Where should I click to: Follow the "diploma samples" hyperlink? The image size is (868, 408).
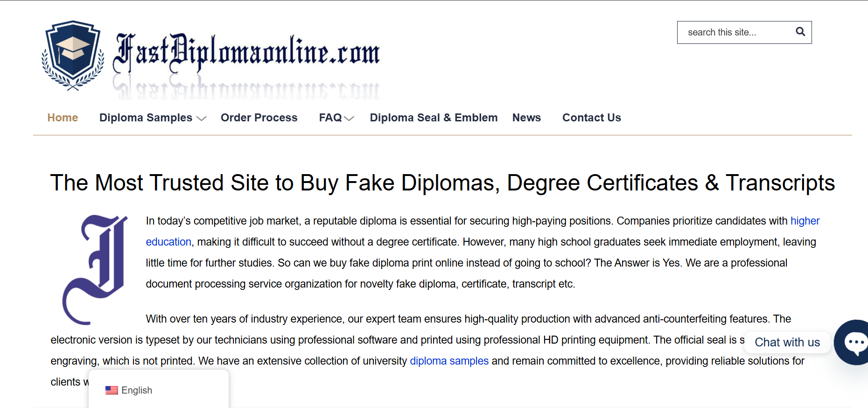449,361
